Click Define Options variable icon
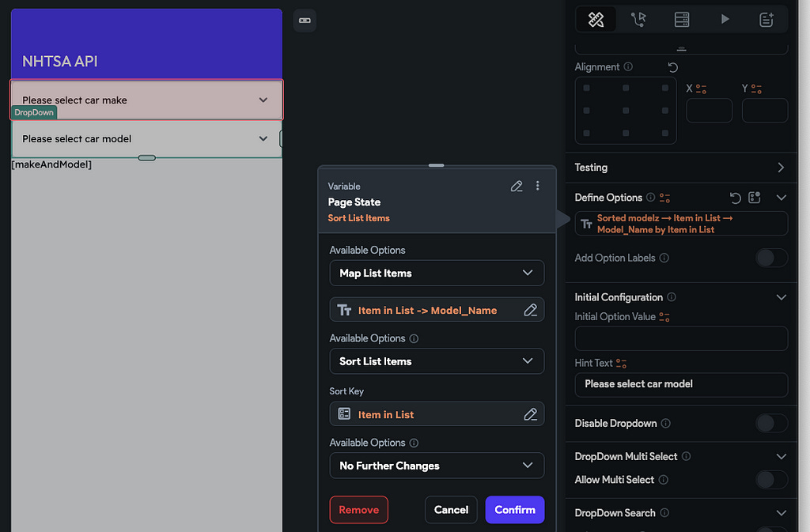This screenshot has width=810, height=532. point(664,198)
